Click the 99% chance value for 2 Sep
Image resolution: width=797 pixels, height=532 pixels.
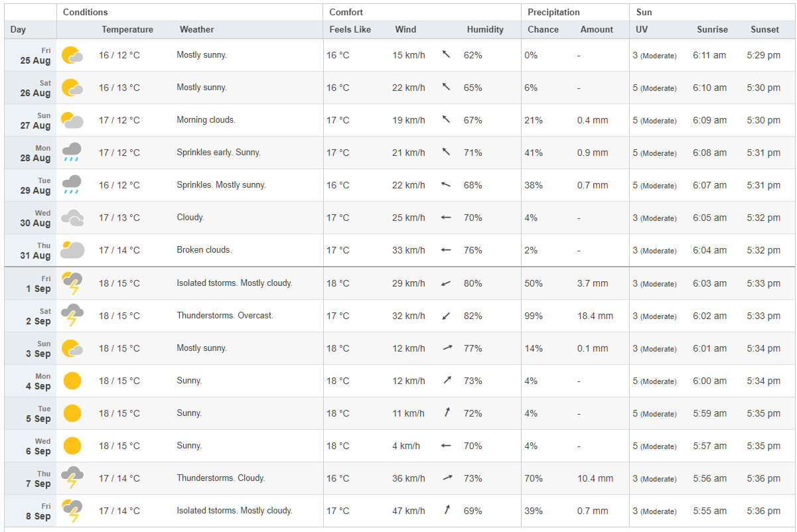point(534,316)
